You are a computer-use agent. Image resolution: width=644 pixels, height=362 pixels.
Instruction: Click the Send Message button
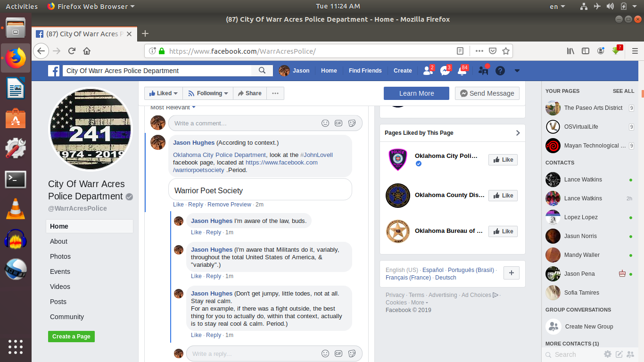coord(487,93)
